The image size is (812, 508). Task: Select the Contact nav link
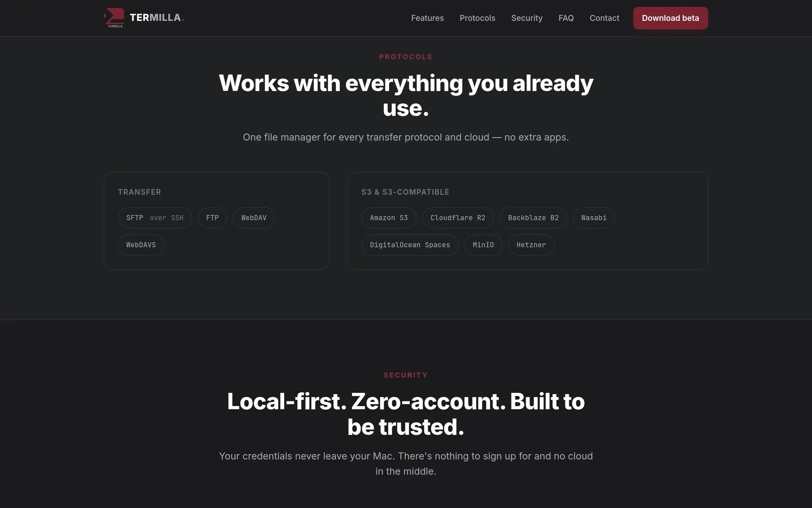coord(604,18)
